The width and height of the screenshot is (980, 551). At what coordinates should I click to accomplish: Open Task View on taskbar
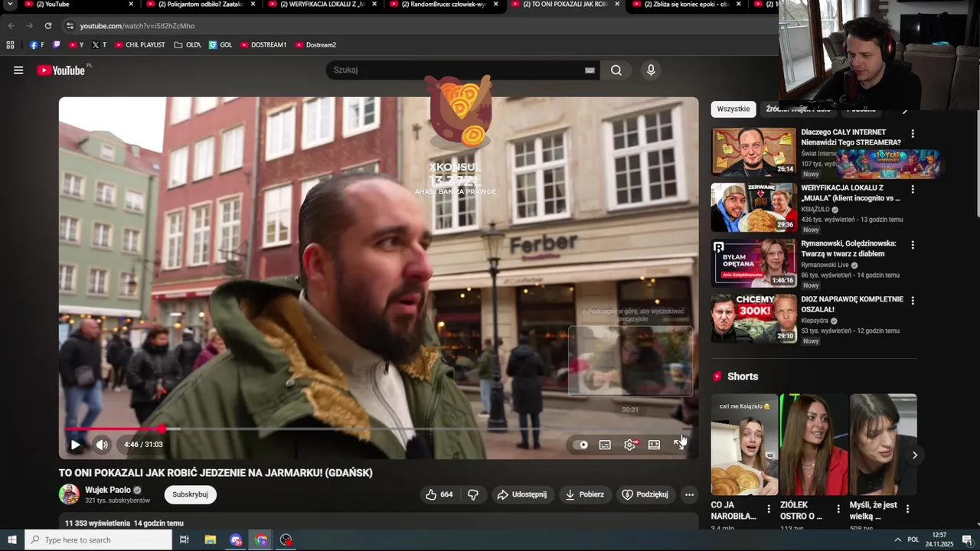tap(184, 540)
